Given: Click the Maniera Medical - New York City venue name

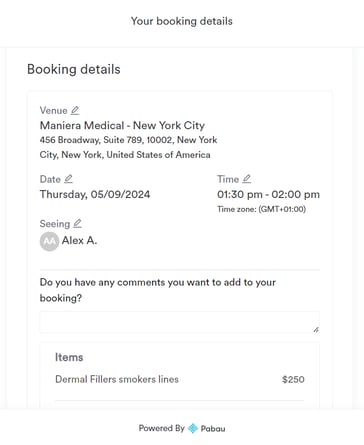Looking at the screenshot, I should coord(122,126).
